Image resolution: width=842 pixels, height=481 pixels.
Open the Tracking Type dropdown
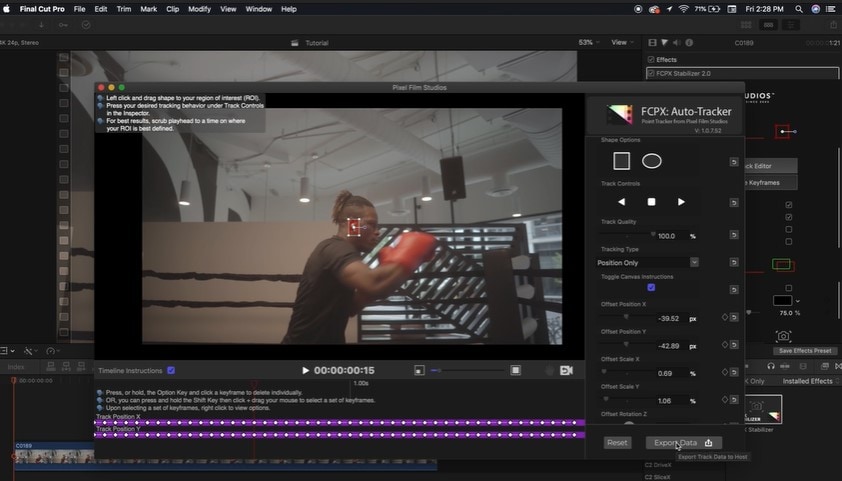tap(648, 263)
